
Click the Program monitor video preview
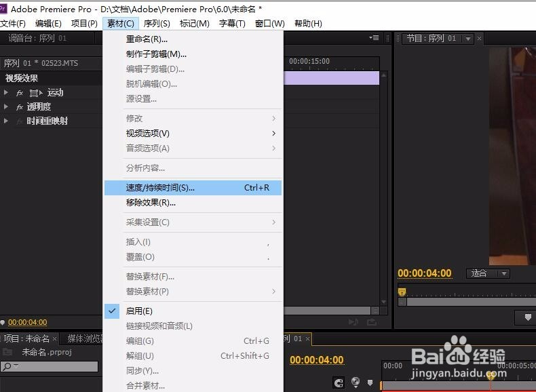point(512,156)
